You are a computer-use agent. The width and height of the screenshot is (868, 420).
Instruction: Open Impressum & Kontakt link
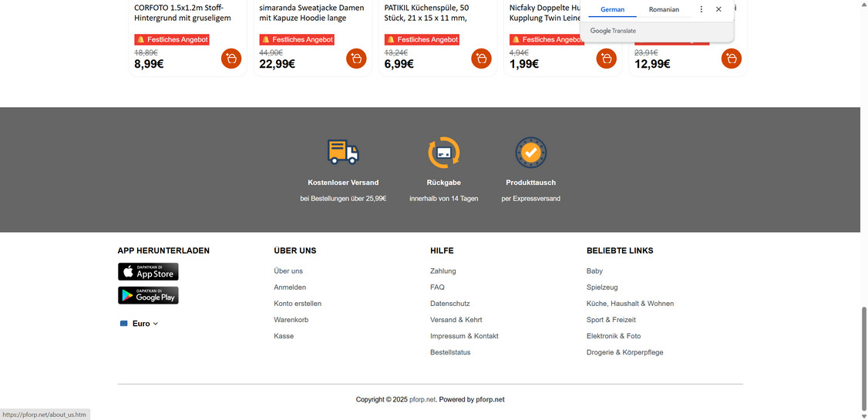click(x=464, y=336)
